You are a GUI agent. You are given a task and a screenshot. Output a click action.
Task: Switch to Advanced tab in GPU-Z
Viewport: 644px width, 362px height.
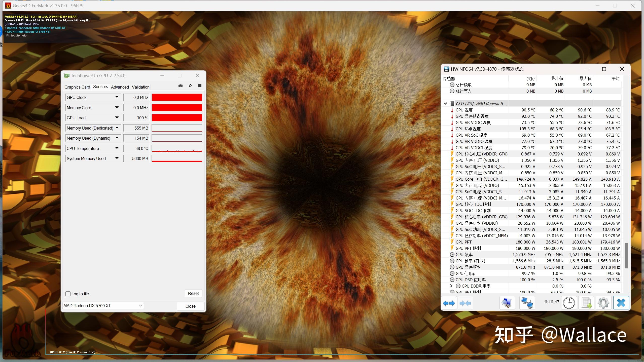coord(120,87)
